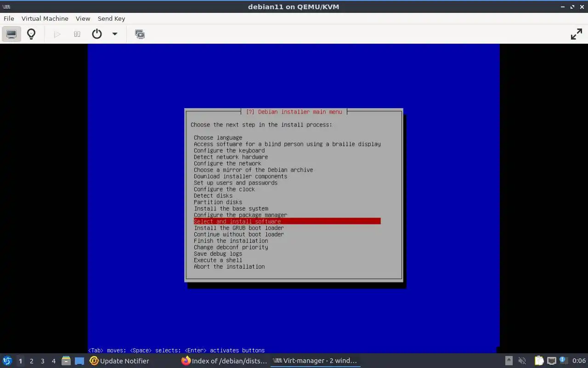Open the file manager taskbar launcher
The width and height of the screenshot is (588, 368).
[x=66, y=361]
